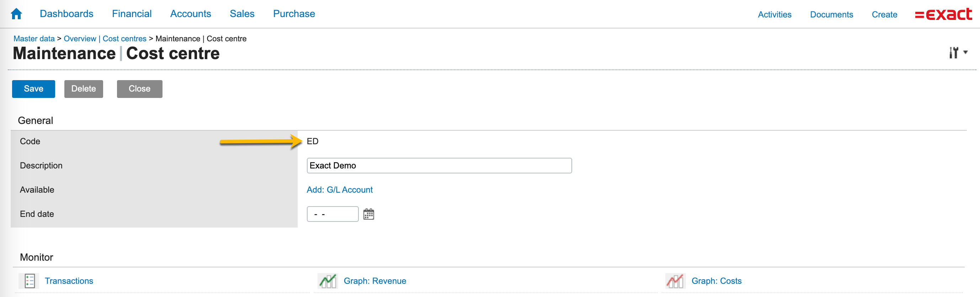Click the End date input field
The image size is (980, 297).
click(332, 214)
